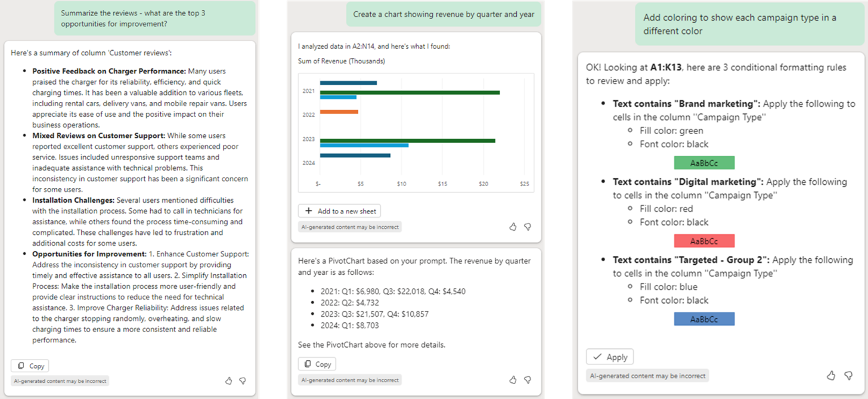Copy the PivotChart revenue breakdown
Screen dimensions: 868x399
pos(317,364)
